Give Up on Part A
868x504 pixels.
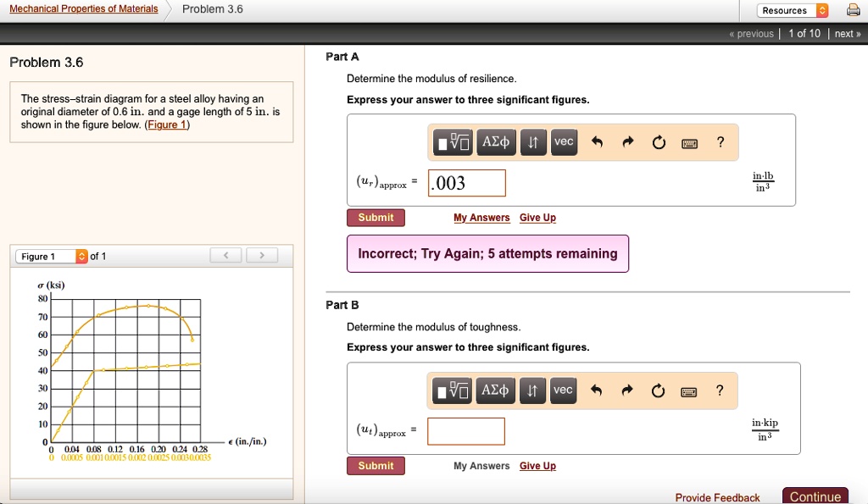coord(537,217)
